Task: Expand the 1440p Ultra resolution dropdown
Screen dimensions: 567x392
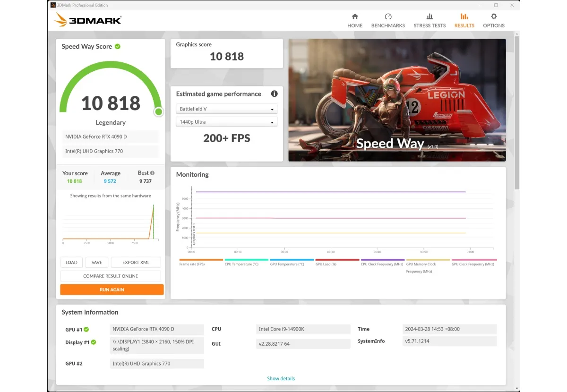Action: [x=227, y=122]
